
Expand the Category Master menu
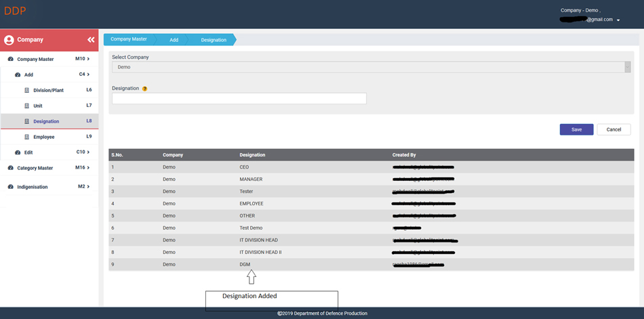49,168
